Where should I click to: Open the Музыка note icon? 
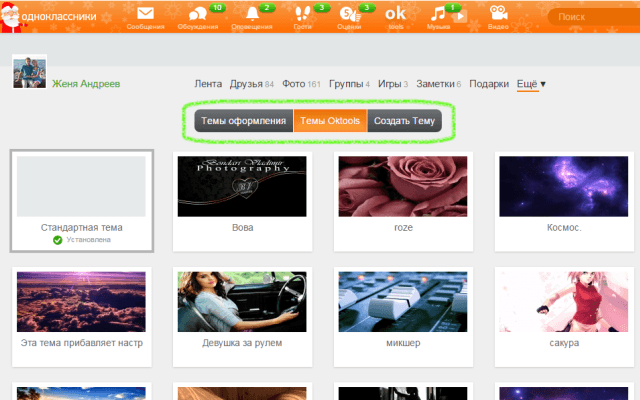[438, 14]
